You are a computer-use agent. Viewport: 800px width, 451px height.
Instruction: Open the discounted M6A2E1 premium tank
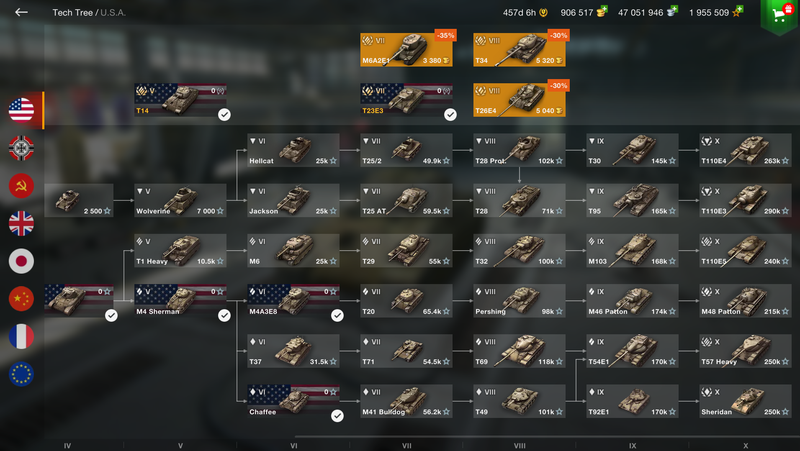tap(406, 50)
